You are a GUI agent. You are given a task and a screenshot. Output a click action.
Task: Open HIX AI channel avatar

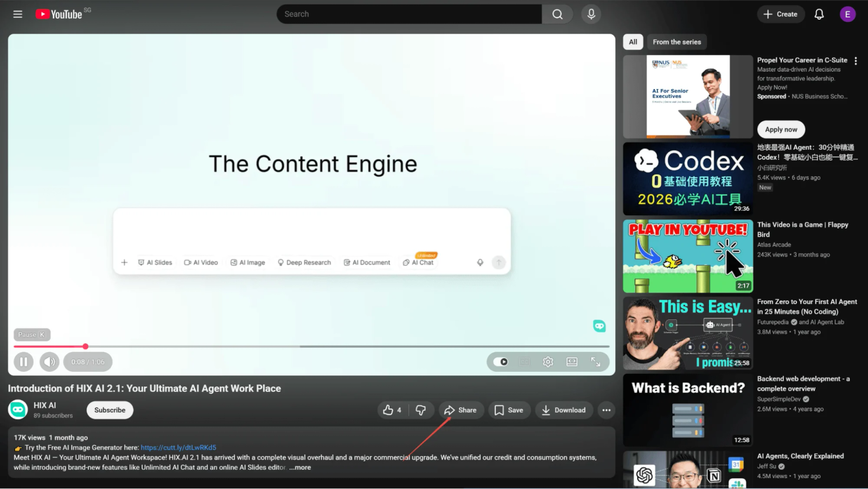[x=18, y=410]
